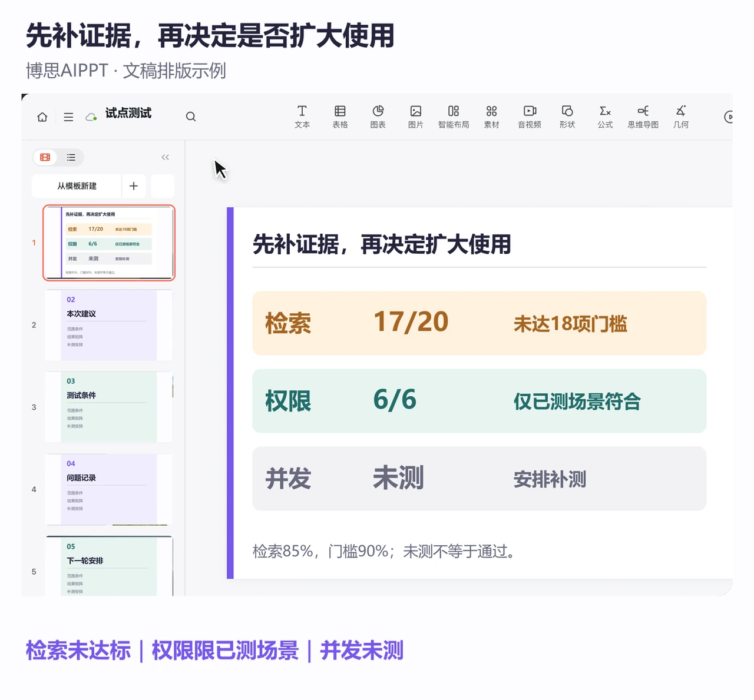This screenshot has height=700, width=754.
Task: Choose the 形状 shape tool
Action: [567, 117]
